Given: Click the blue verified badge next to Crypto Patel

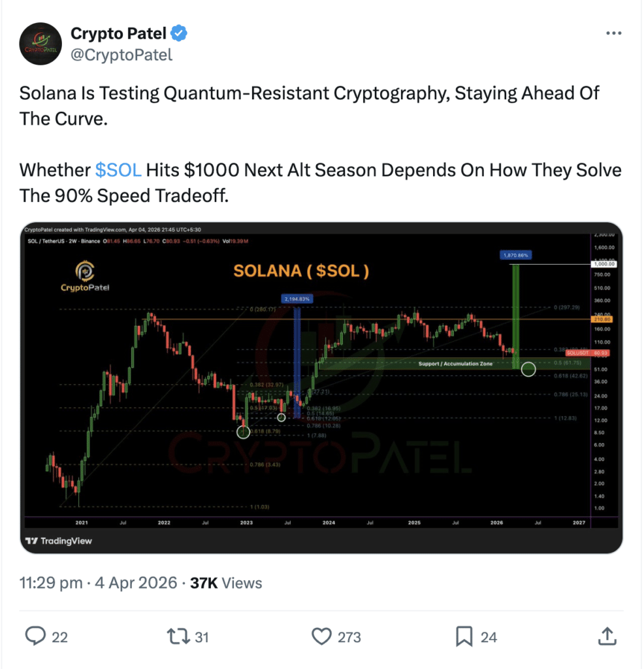Looking at the screenshot, I should point(178,33).
